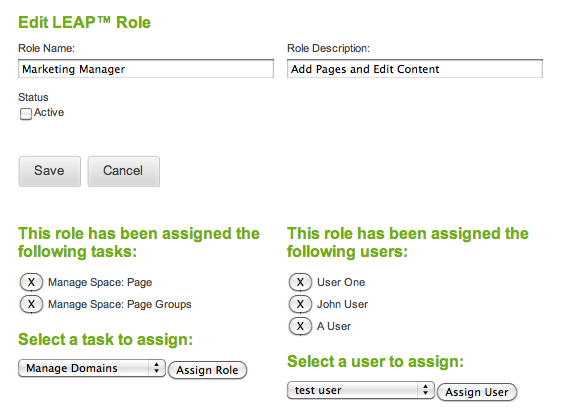Image resolution: width=564 pixels, height=420 pixels.
Task: Remove A User from this role
Action: [300, 326]
